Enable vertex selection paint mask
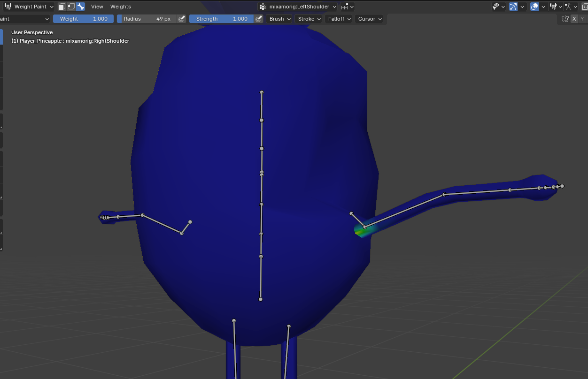Screen dimensions: 588x379 pos(71,7)
